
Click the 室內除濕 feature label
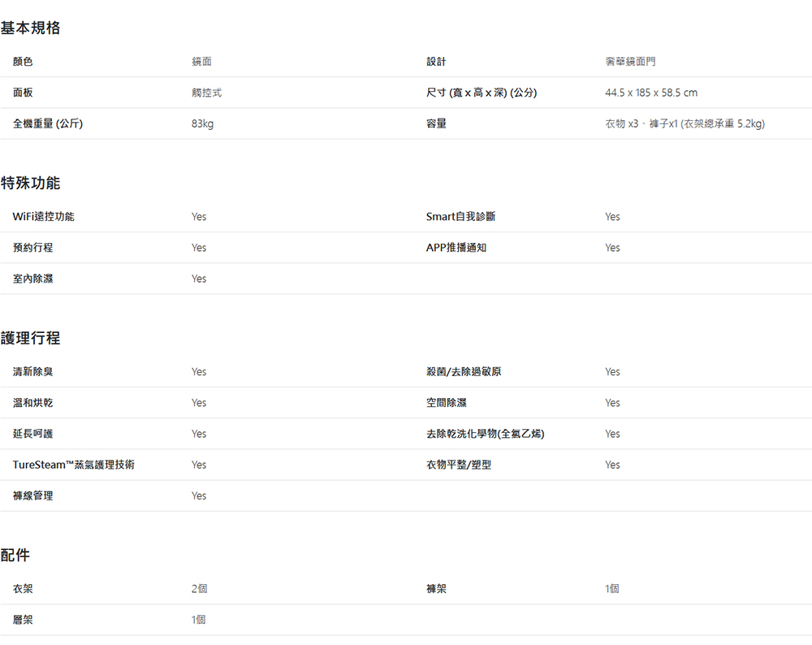click(33, 278)
